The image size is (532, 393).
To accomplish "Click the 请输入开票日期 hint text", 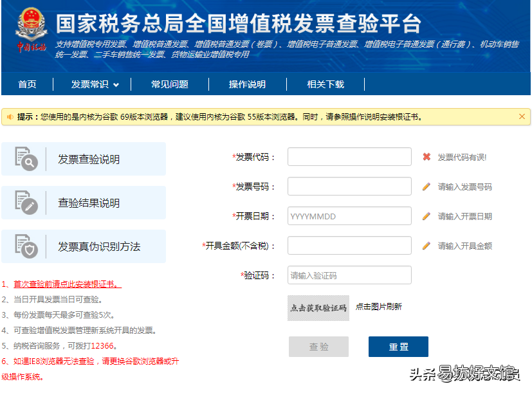I will (x=465, y=216).
